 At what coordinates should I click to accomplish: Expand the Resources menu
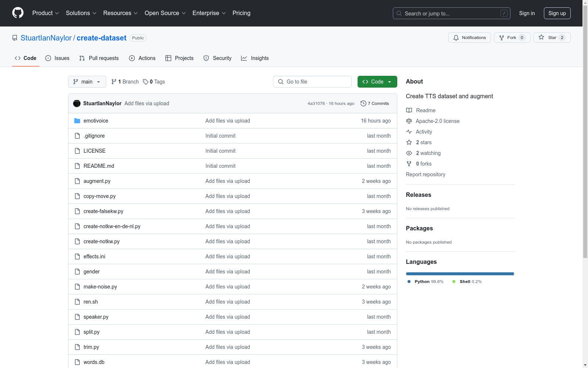[x=121, y=13]
